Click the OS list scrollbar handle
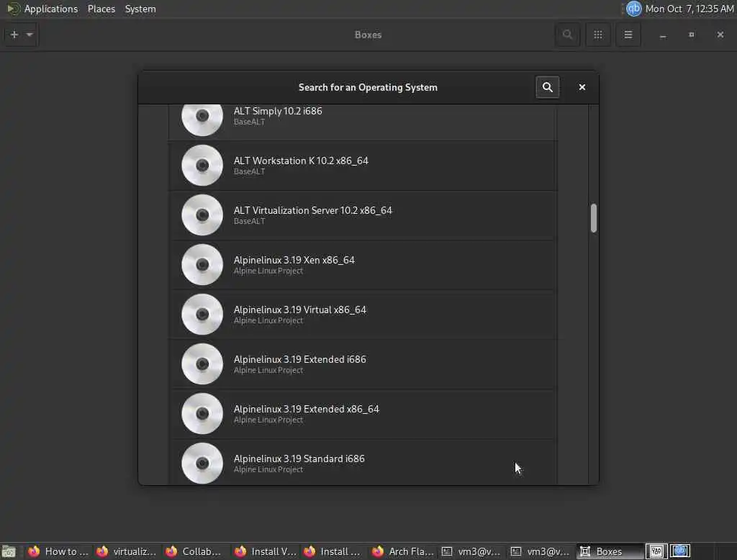This screenshot has height=560, width=737. coord(594,217)
